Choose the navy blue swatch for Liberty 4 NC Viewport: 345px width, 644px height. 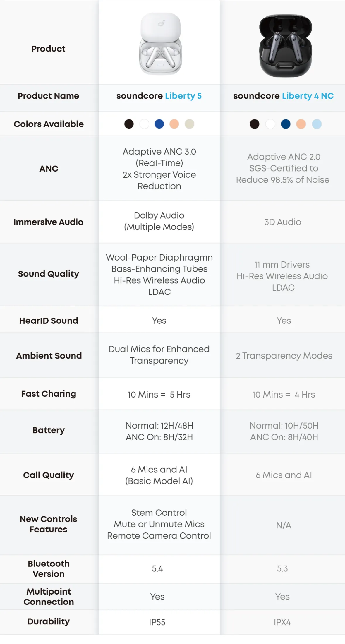pos(286,124)
